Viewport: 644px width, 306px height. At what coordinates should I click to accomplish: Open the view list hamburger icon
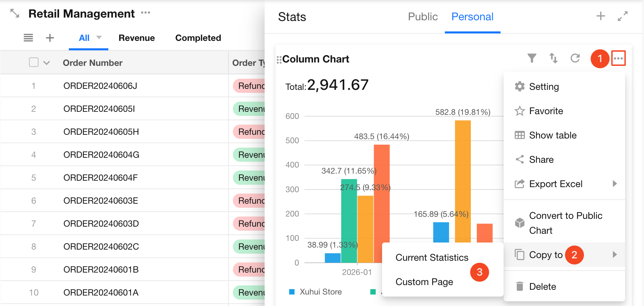28,38
